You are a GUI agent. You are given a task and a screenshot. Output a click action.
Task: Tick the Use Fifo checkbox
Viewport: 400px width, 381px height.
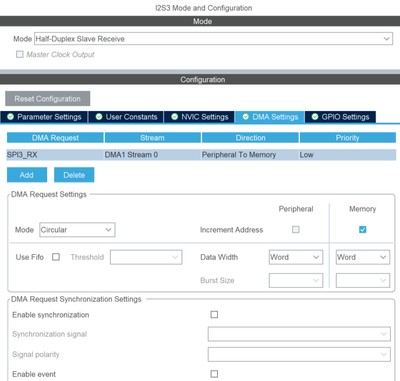[x=56, y=257]
